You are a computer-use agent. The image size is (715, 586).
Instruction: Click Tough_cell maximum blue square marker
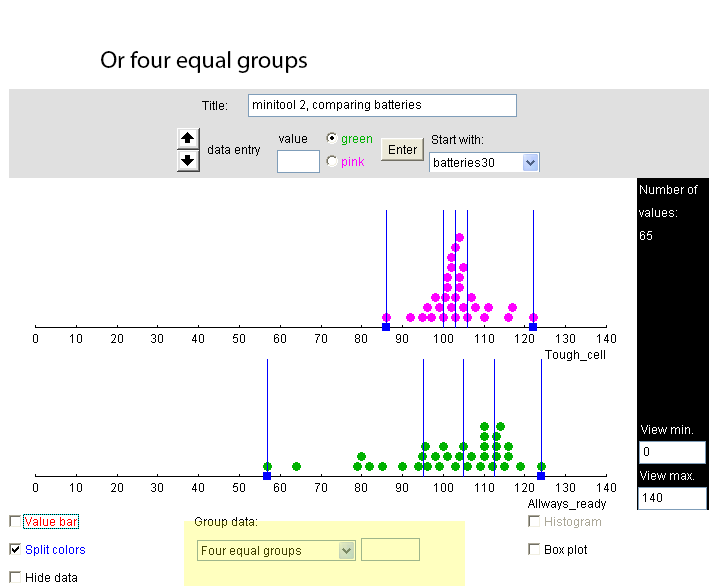[x=533, y=327]
